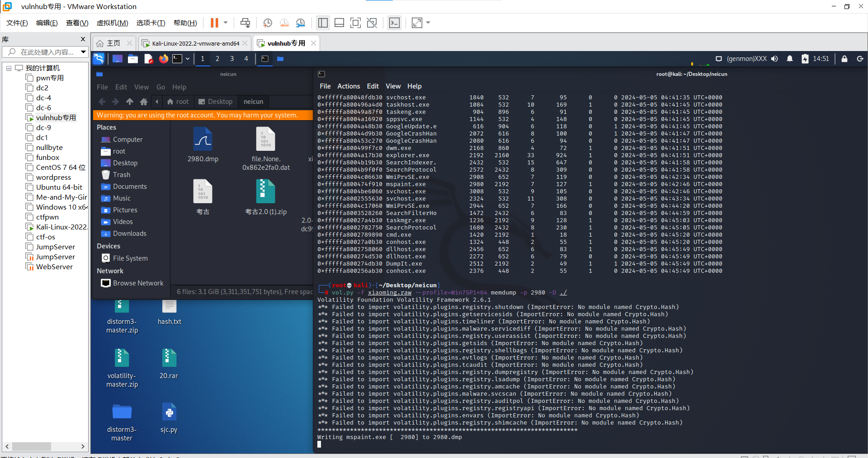868x458 pixels.
Task: Click the power manager battery icon
Action: click(805, 59)
